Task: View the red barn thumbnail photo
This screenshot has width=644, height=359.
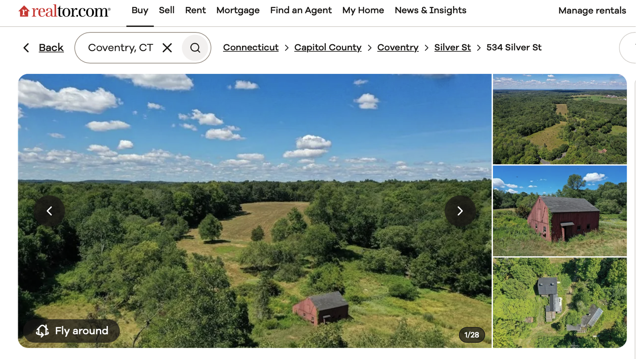Action: pos(560,211)
